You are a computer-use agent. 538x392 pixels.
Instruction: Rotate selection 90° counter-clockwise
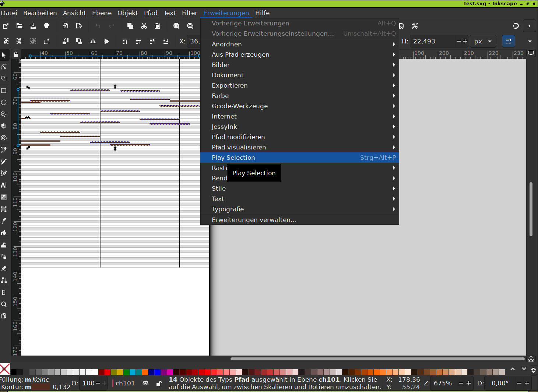coord(66,41)
